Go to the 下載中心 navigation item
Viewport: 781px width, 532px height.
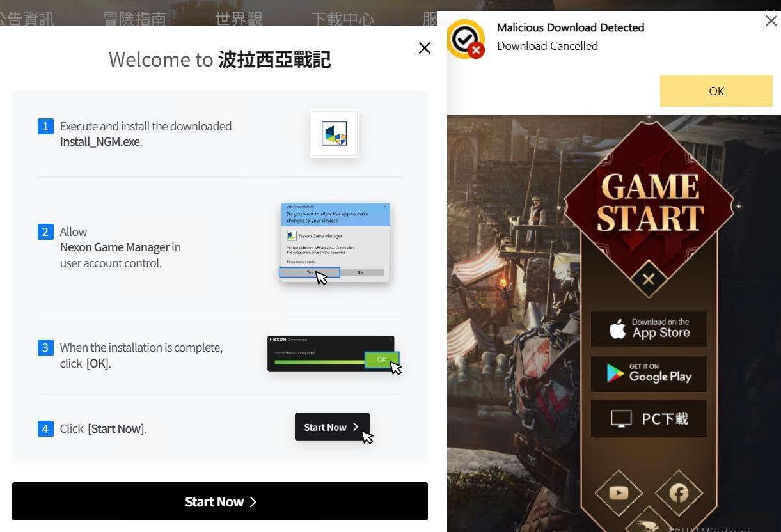coord(342,19)
